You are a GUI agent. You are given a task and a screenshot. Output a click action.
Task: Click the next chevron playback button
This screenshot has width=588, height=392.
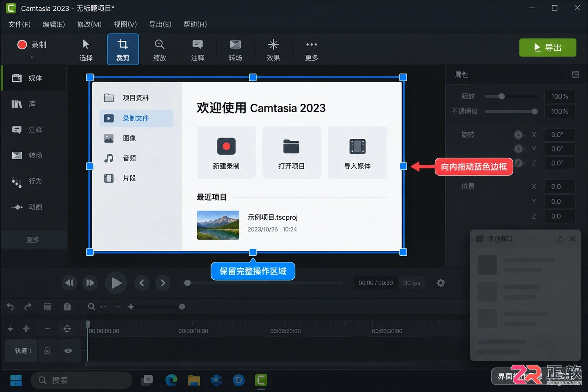pos(163,283)
